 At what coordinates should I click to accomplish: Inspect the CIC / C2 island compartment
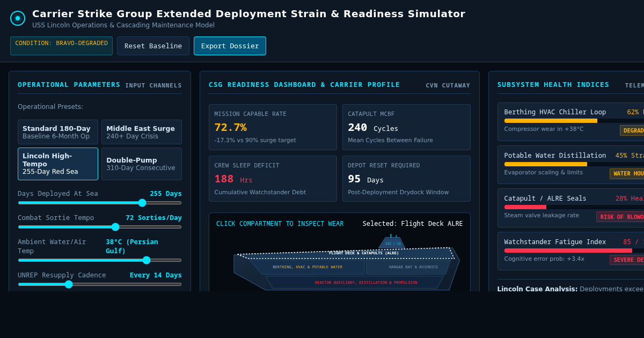pyautogui.click(x=392, y=243)
